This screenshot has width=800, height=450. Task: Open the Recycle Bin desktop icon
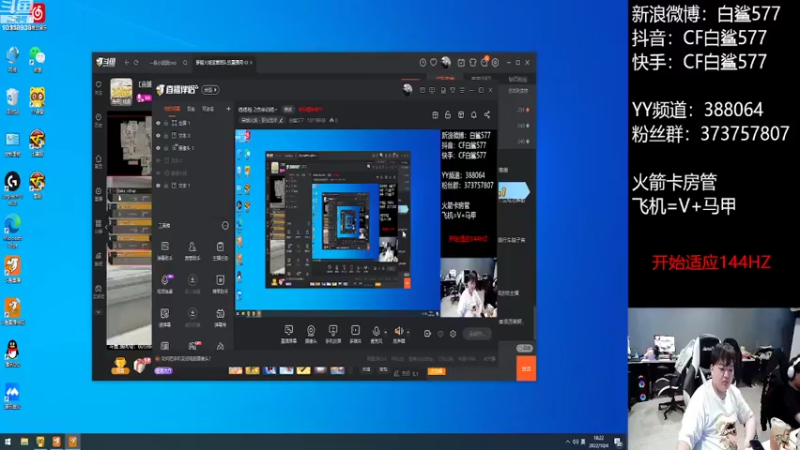(12, 102)
